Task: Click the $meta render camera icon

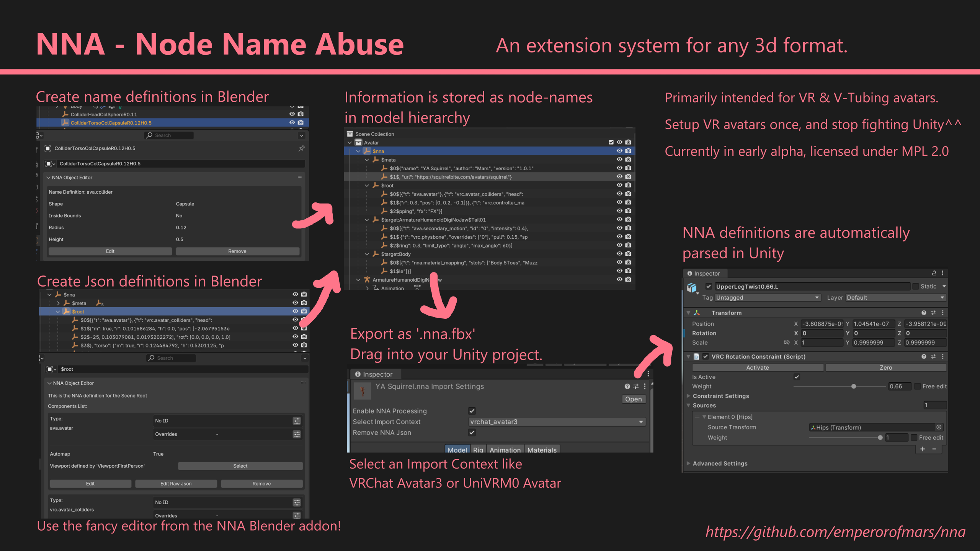Action: tap(628, 160)
